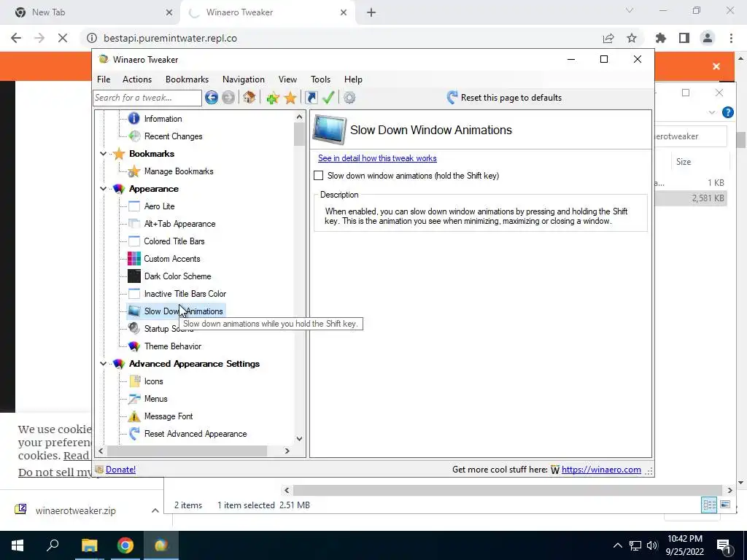Open 'See in detail how this tweak works' link
The width and height of the screenshot is (747, 560).
377,158
